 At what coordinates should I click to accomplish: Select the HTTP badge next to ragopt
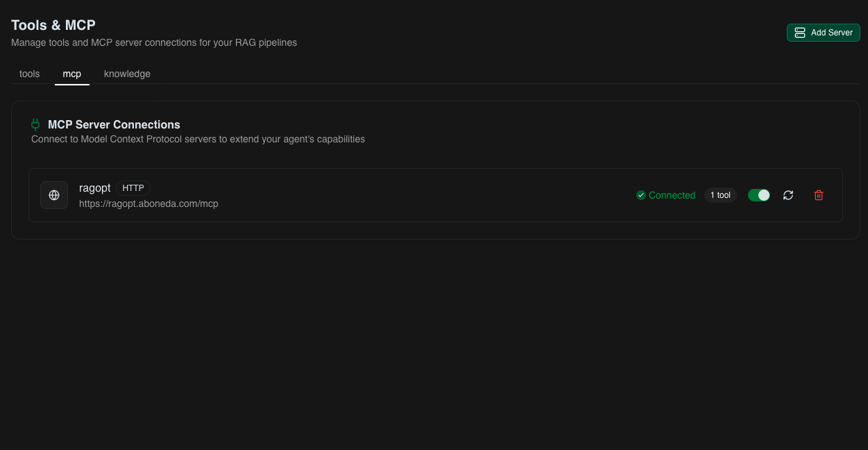[x=133, y=187]
